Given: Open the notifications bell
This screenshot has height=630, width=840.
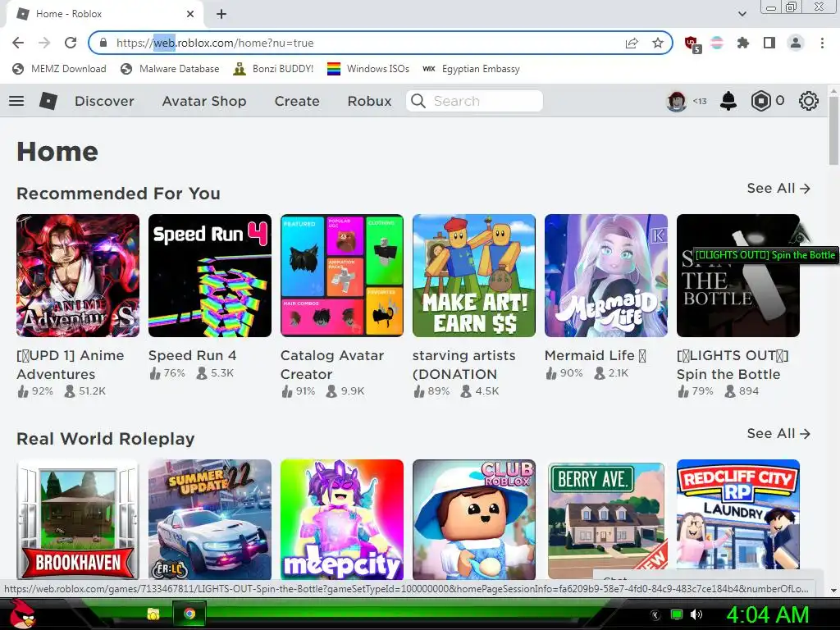Looking at the screenshot, I should 728,101.
